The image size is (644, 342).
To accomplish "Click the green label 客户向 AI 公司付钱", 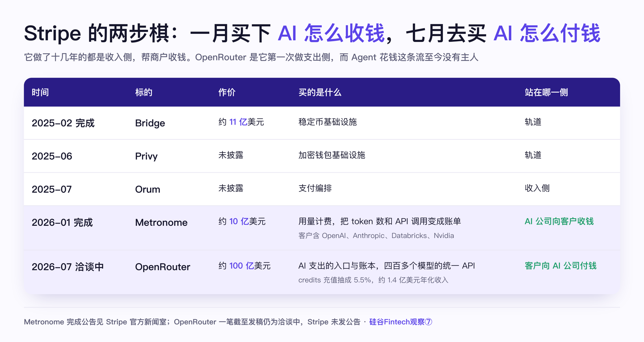I will 560,266.
